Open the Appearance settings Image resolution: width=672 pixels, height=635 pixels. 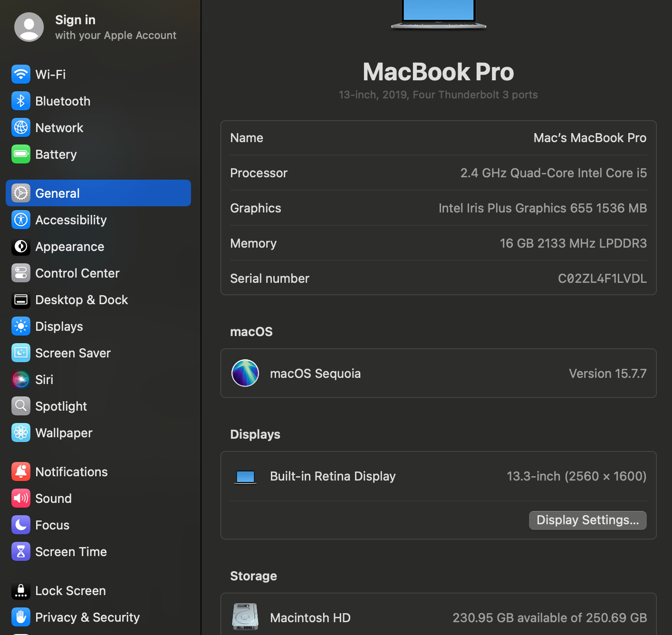pyautogui.click(x=98, y=246)
